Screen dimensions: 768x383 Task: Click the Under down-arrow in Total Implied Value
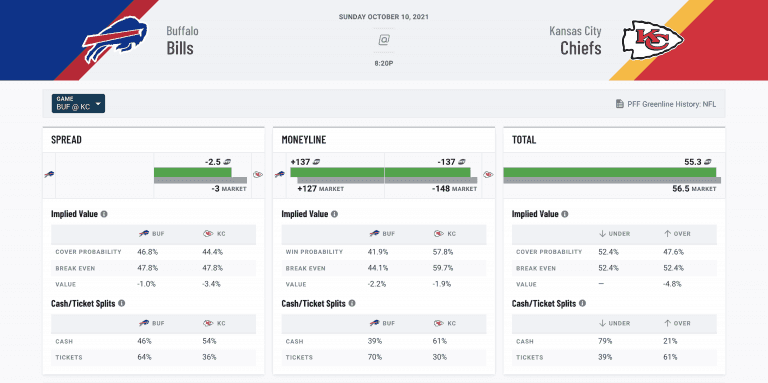[602, 234]
